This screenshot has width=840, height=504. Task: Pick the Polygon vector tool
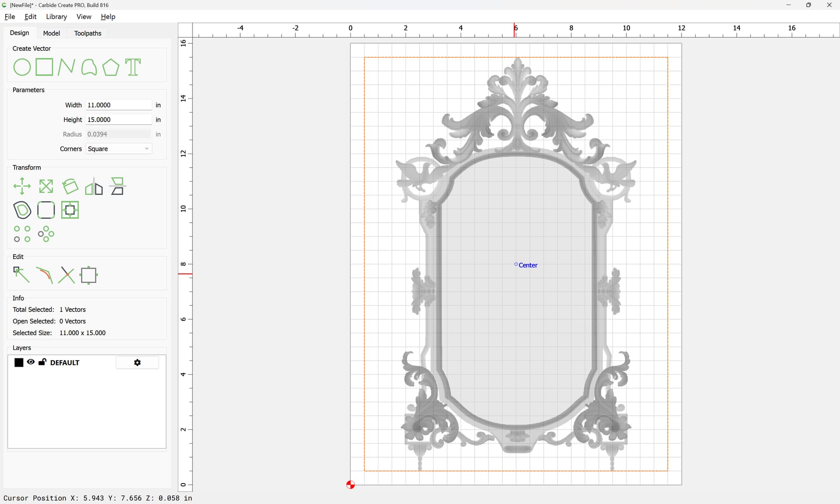tap(111, 67)
